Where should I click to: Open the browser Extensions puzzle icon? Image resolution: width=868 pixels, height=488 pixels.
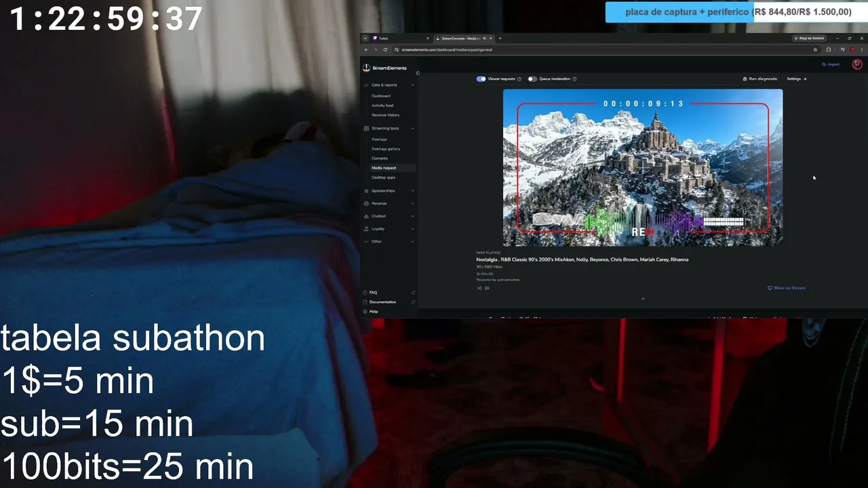point(828,49)
